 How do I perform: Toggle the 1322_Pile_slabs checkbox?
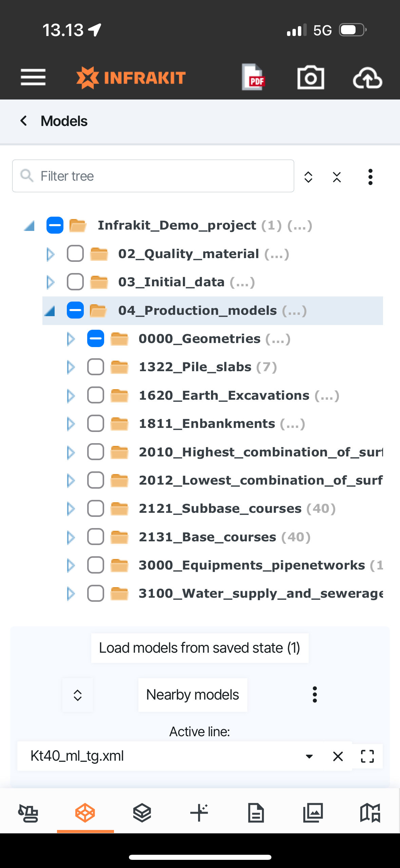pos(96,367)
